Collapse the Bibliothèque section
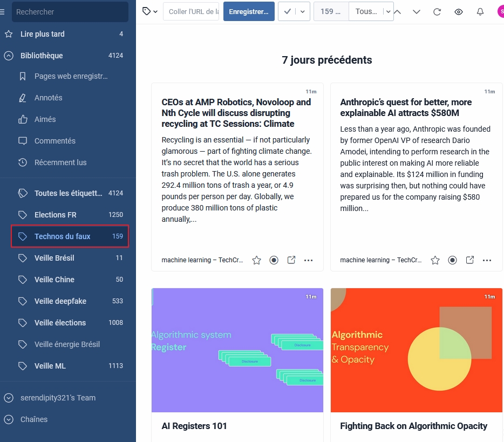This screenshot has width=504, height=442. (8, 56)
